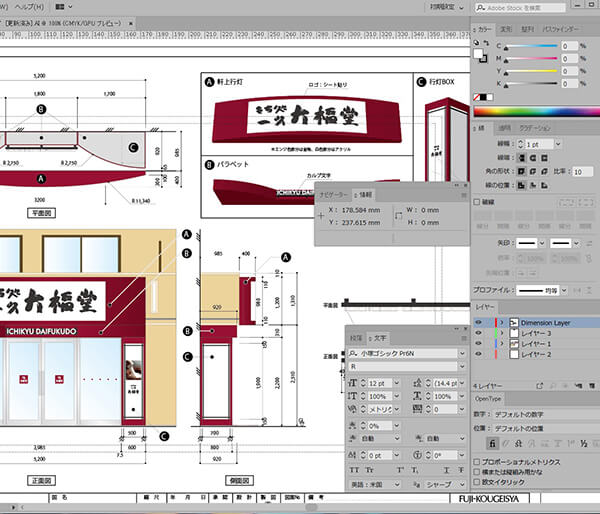Click the fractions (½) OpenType icon
Viewport: 600px width, 514px height.
click(x=584, y=444)
